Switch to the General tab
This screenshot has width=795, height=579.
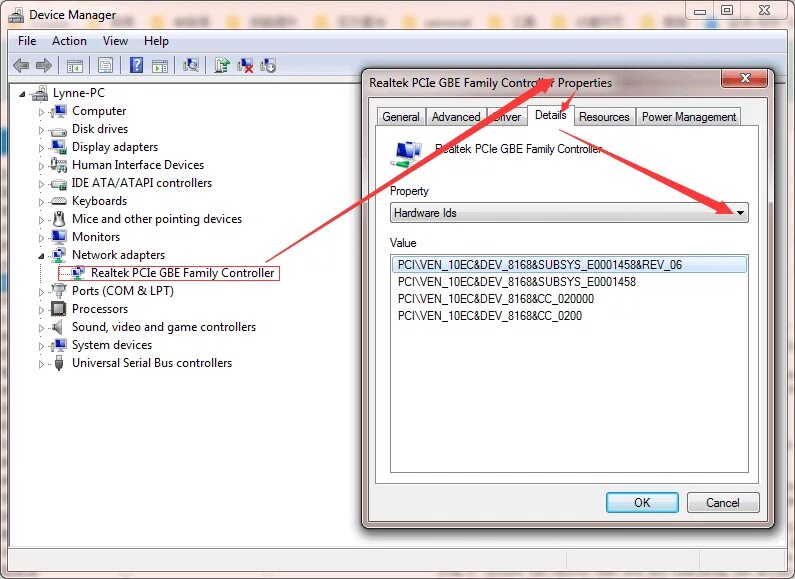coord(401,117)
